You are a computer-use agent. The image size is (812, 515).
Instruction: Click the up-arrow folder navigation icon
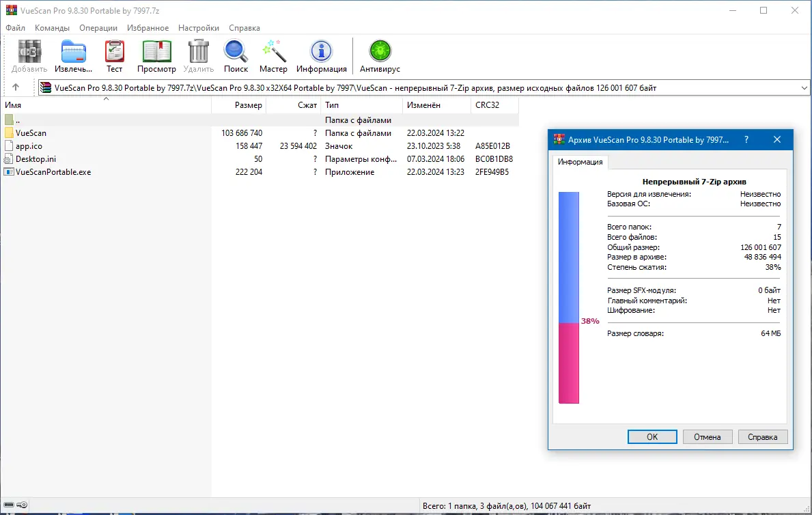tap(16, 87)
